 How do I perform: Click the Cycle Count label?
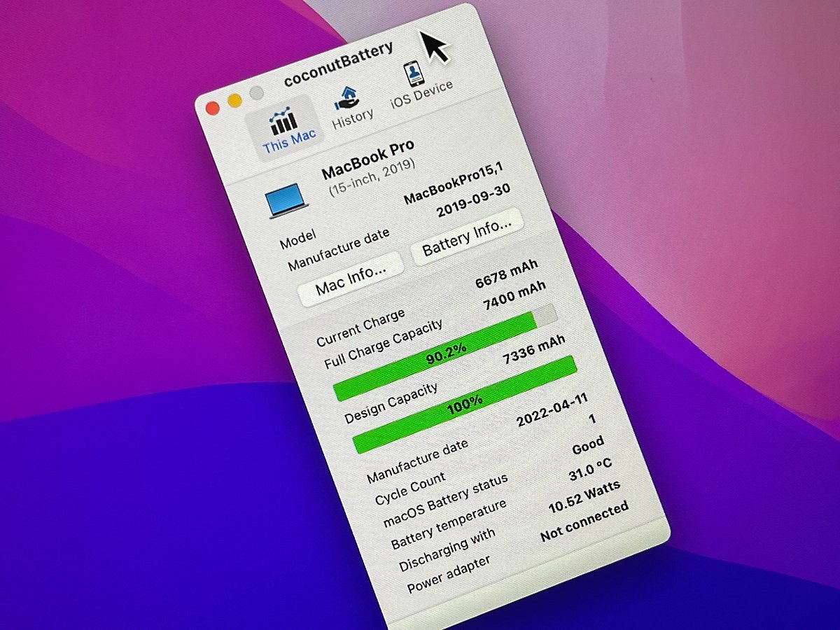[410, 488]
